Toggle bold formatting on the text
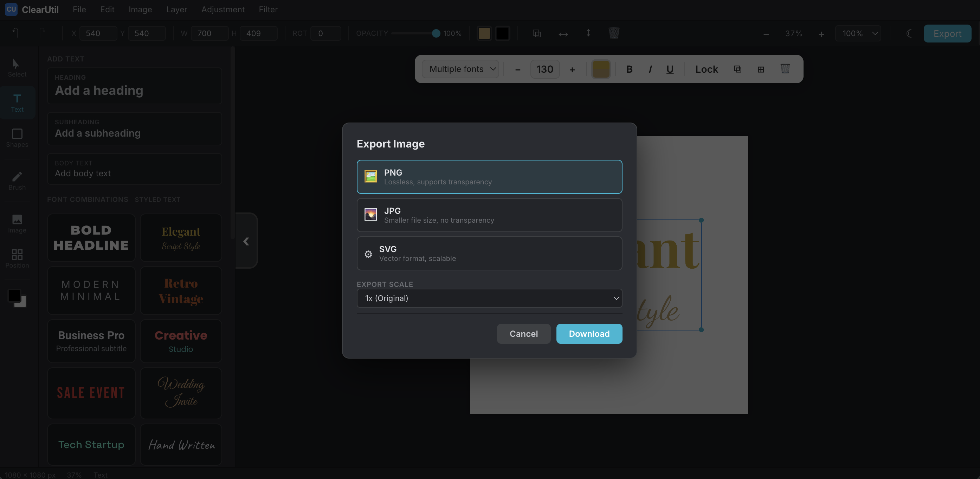The height and width of the screenshot is (479, 980). point(629,69)
